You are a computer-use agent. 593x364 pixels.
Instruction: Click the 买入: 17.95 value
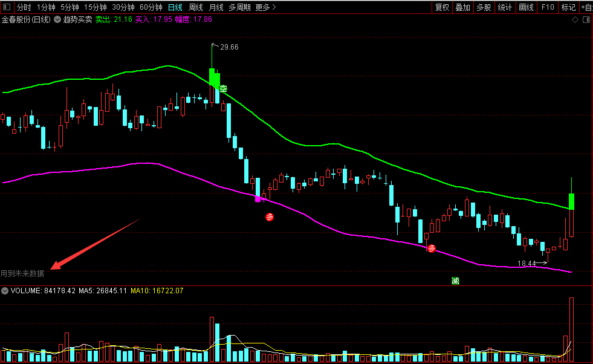154,19
